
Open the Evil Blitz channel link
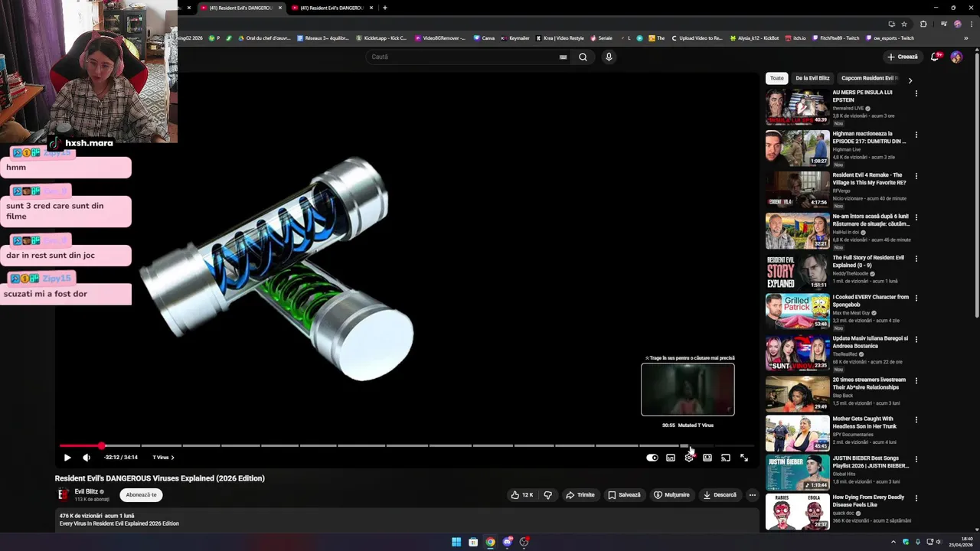tap(86, 492)
